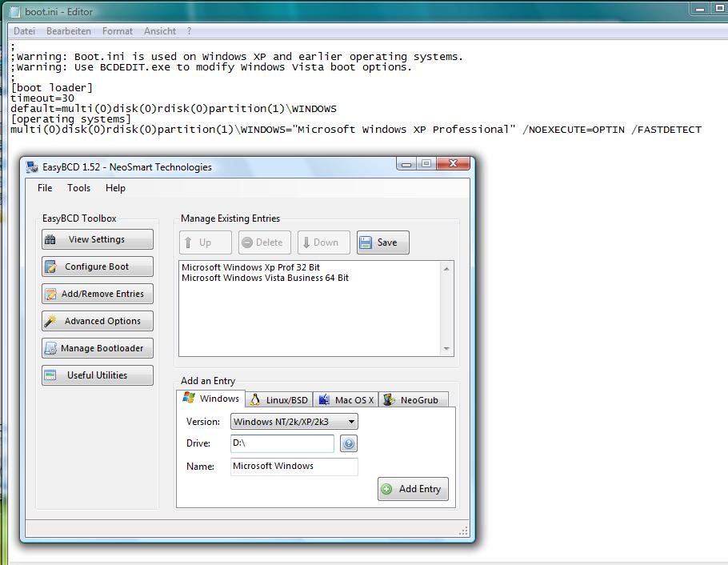
Task: Click Add Entry button
Action: pos(414,489)
